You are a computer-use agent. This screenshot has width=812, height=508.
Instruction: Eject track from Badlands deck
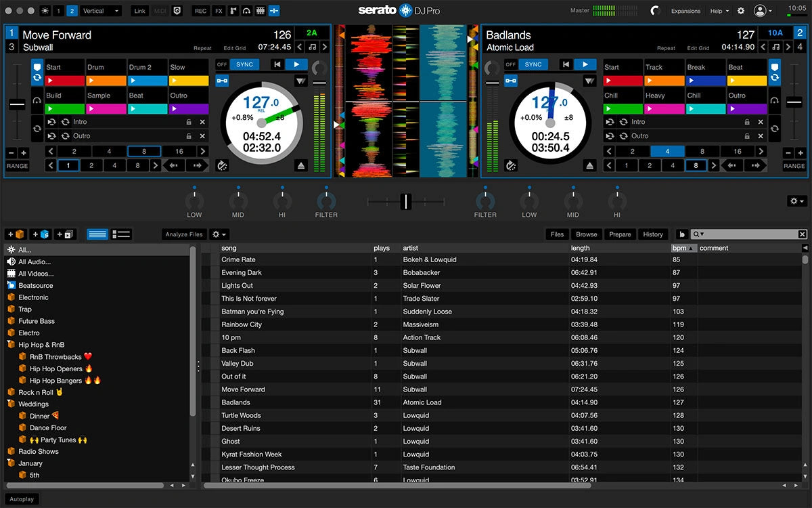pyautogui.click(x=591, y=165)
